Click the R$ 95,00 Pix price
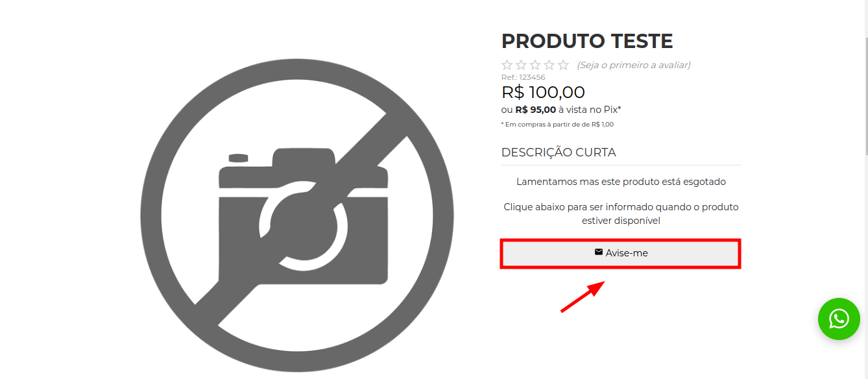 pyautogui.click(x=536, y=110)
